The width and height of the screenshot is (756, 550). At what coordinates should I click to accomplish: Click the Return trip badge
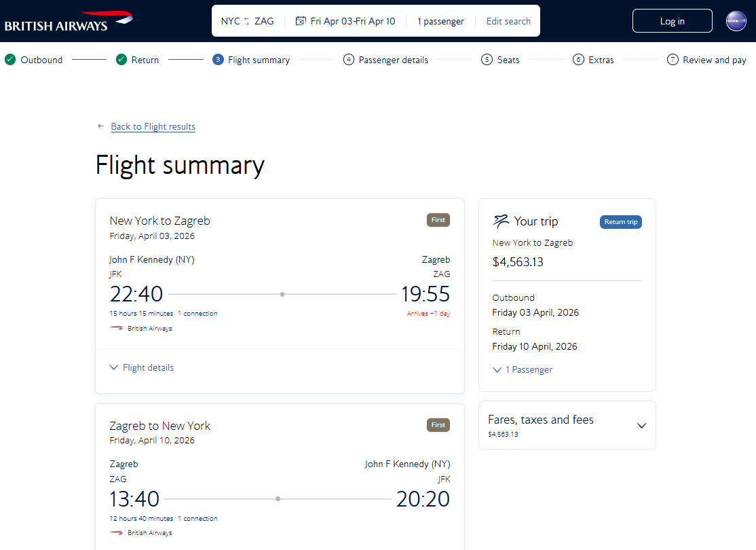tap(620, 222)
